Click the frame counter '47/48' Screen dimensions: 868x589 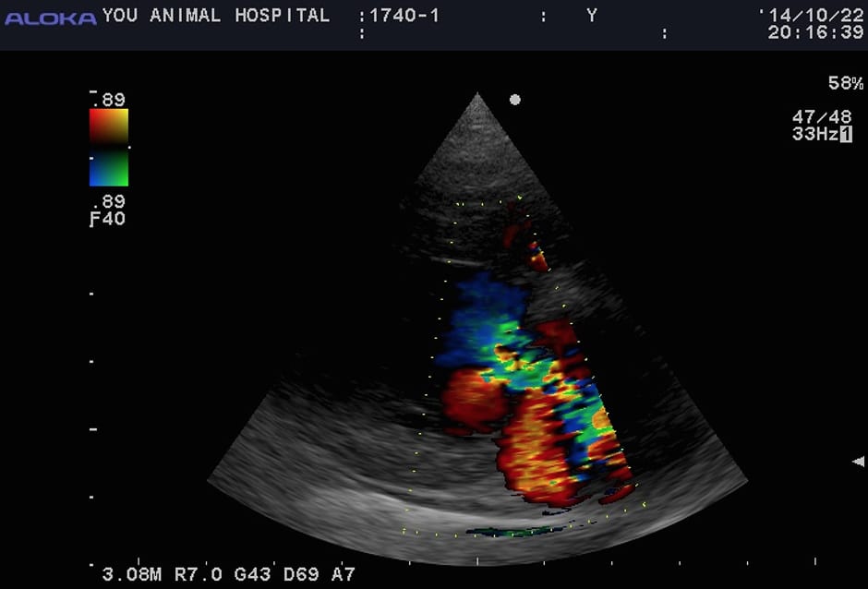coord(822,117)
